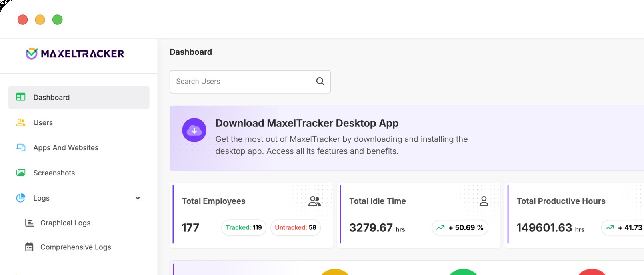
Task: Click the Download MaxelTracker Desktop App heading
Action: pos(307,123)
